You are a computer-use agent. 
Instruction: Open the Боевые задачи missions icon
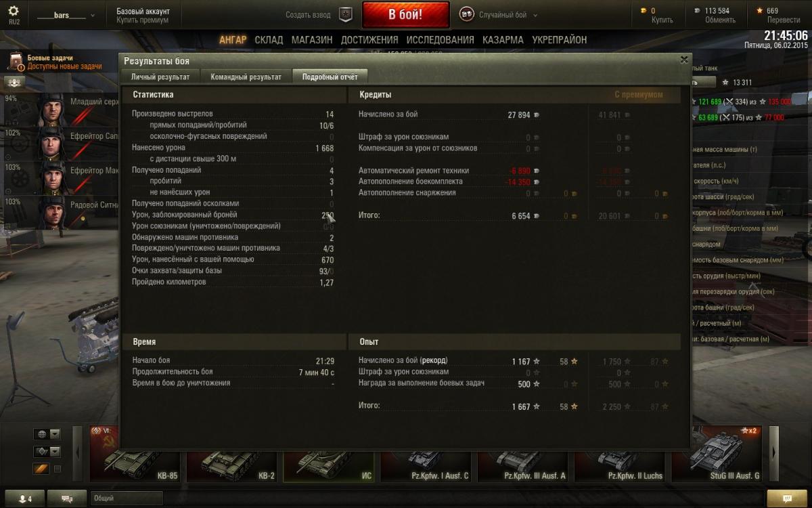pyautogui.click(x=16, y=63)
